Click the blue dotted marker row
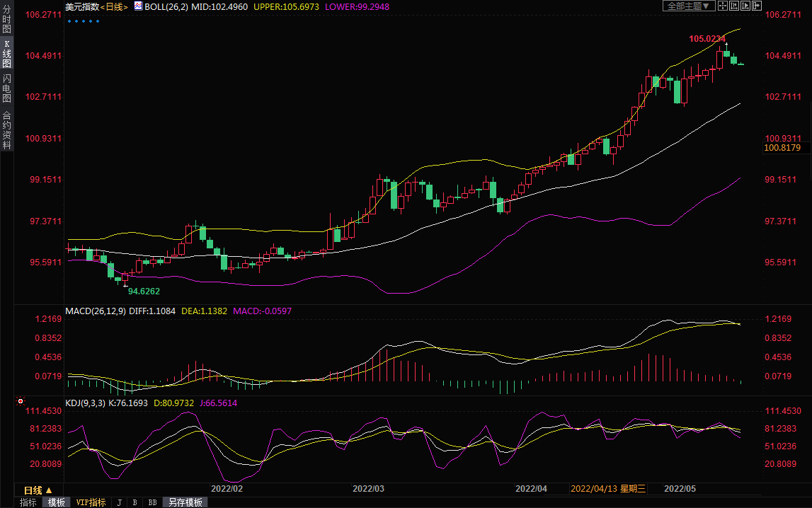This screenshot has width=812, height=508. pyautogui.click(x=83, y=21)
